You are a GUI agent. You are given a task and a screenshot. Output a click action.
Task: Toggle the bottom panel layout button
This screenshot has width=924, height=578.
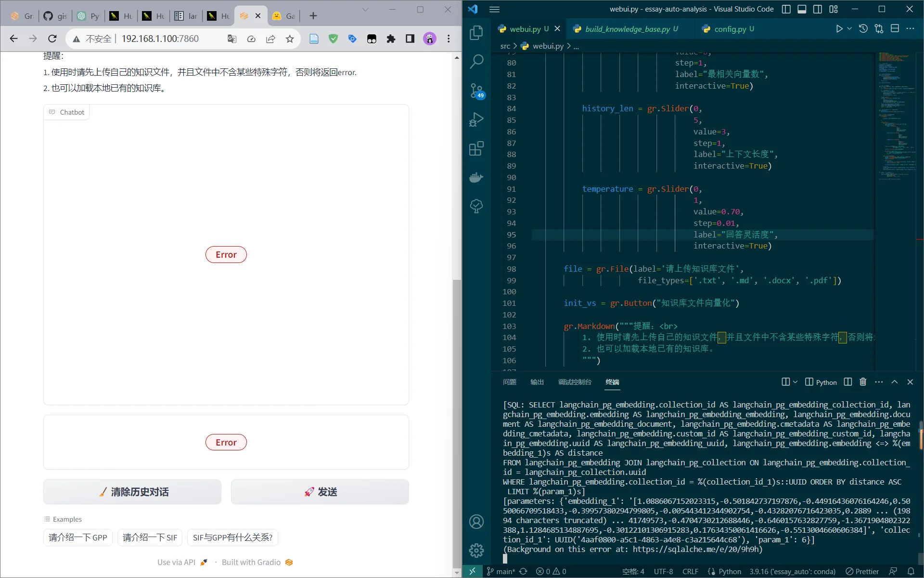click(x=802, y=9)
